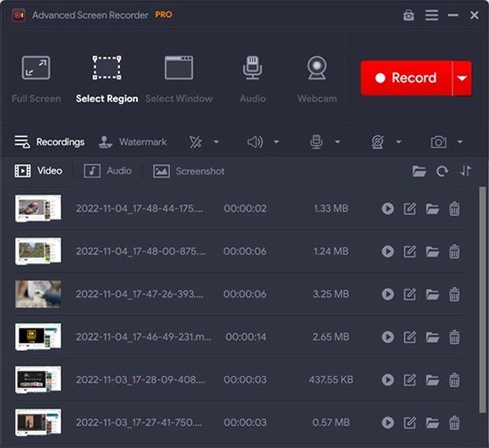The height and width of the screenshot is (448, 489).
Task: Click the recordings list vertical scrollbar
Action: 482,299
